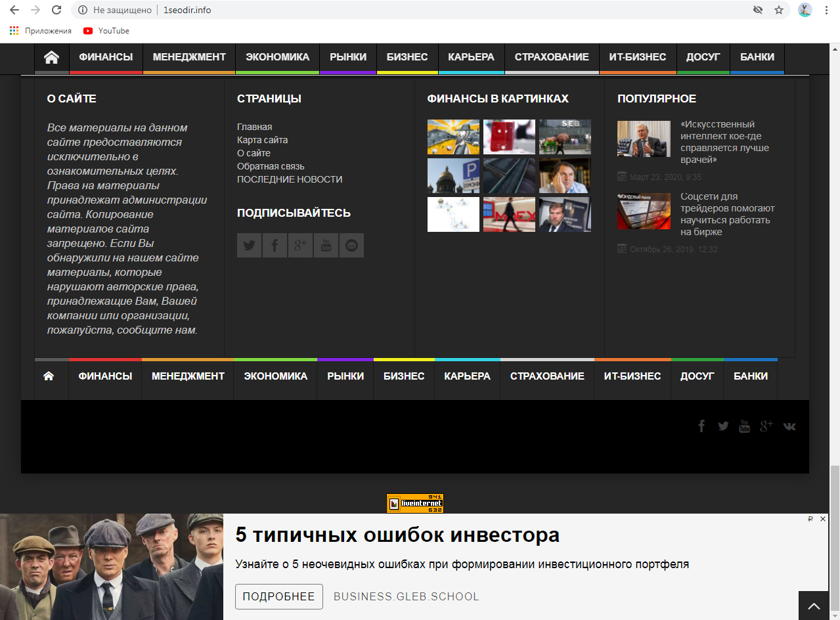
Task: Click the browser address bar
Action: (420, 10)
